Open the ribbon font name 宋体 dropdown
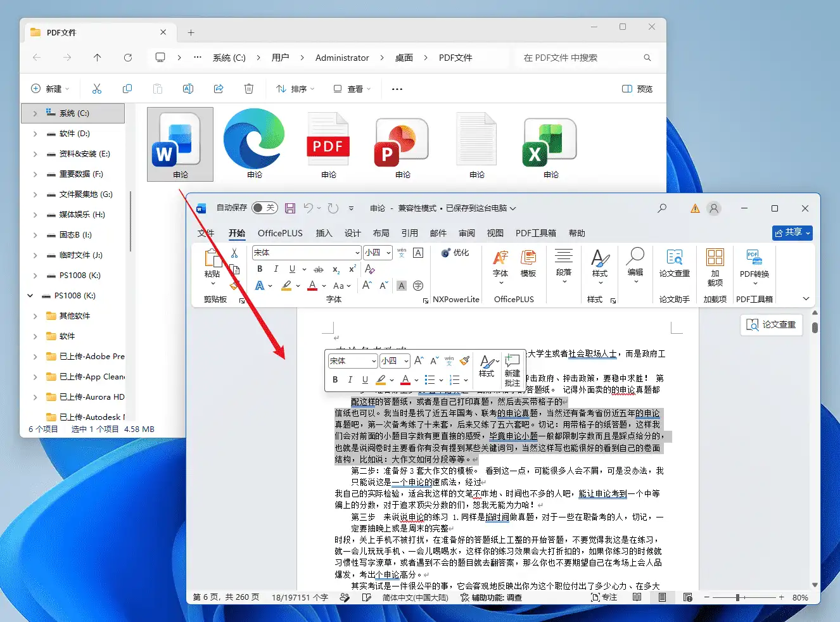Screen dimensions: 840x622 point(358,253)
